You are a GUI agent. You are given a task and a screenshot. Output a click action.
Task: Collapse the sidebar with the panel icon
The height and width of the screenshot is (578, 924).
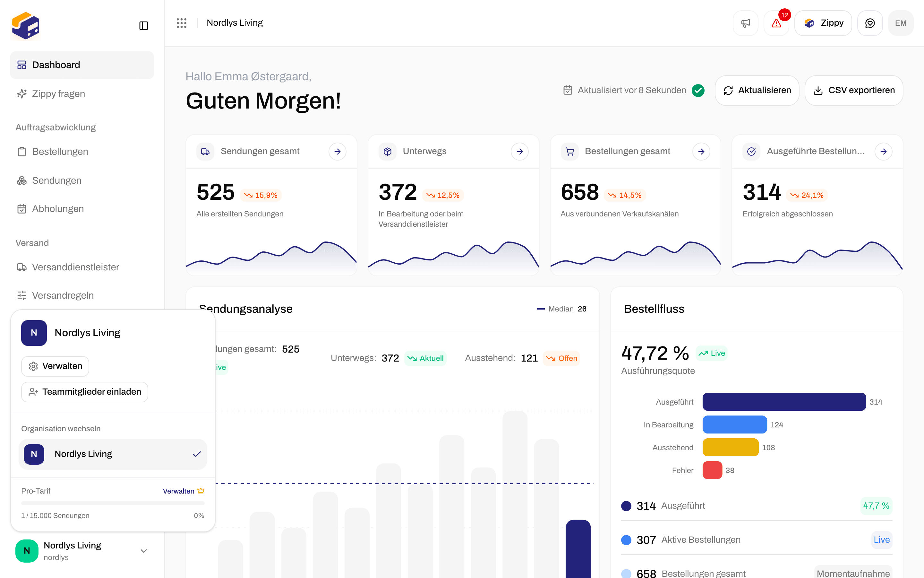click(143, 26)
